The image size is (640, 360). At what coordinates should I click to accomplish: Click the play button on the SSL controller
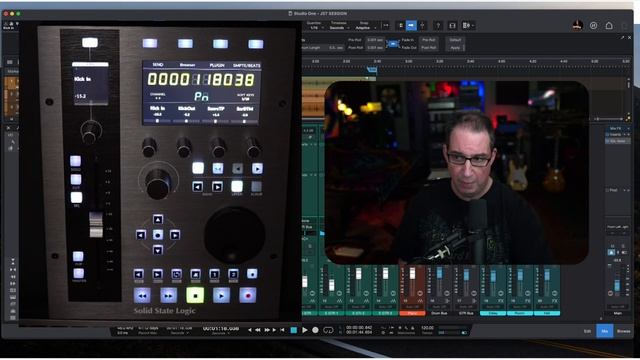tap(221, 295)
